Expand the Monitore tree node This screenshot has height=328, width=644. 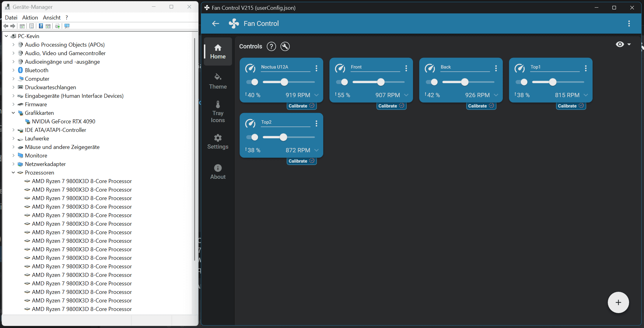[13, 155]
